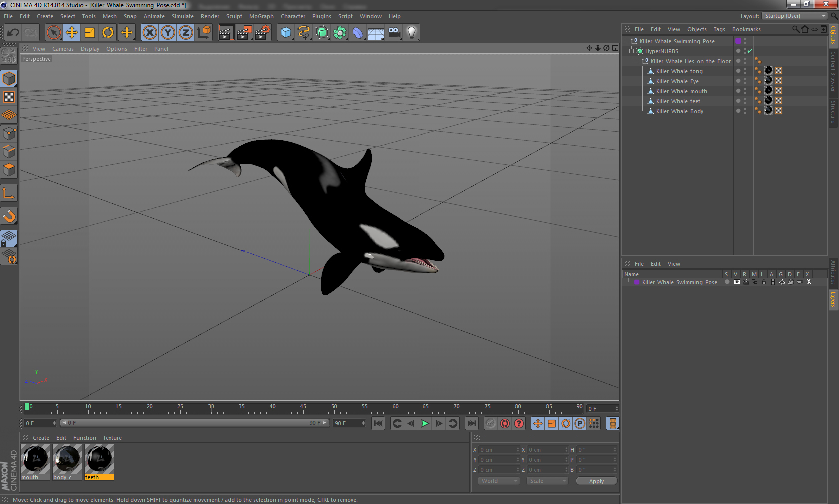Open the MoGraph menu
Viewport: 839px width, 504px height.
pyautogui.click(x=261, y=16)
